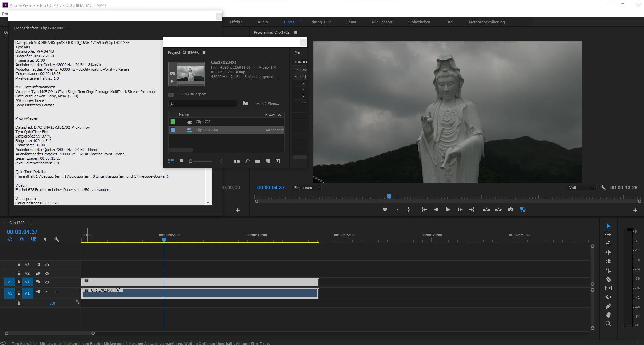Viewport: 644px width, 345px height.
Task: Open the Einpassen zoom level dropdown
Action: pos(307,188)
